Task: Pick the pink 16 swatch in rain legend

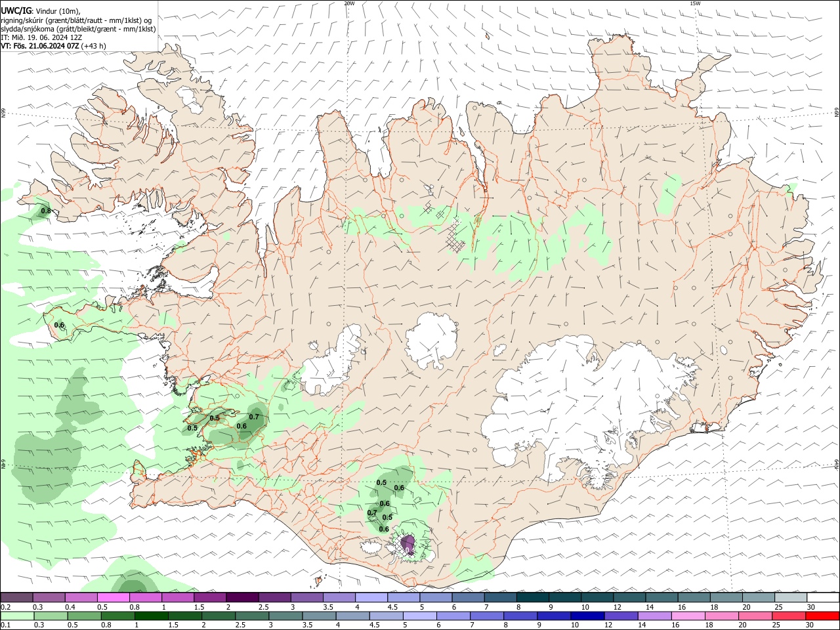Action: (689, 616)
